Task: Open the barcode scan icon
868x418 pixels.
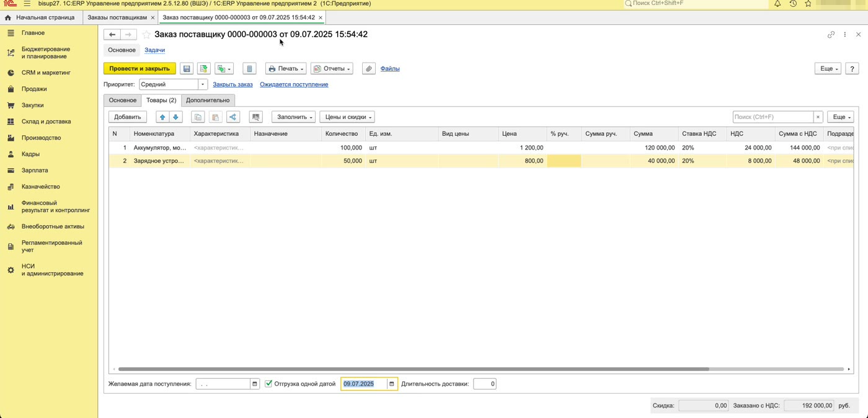Action: click(255, 117)
